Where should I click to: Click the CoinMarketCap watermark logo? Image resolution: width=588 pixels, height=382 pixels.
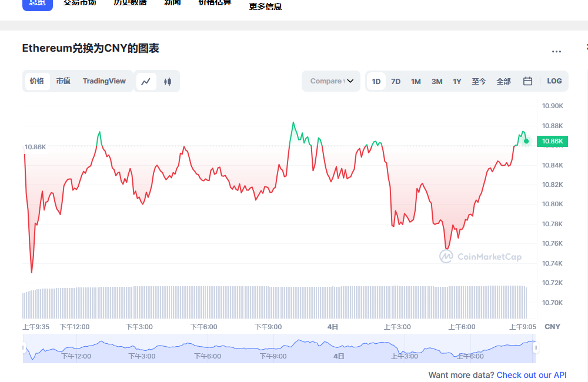coord(480,256)
